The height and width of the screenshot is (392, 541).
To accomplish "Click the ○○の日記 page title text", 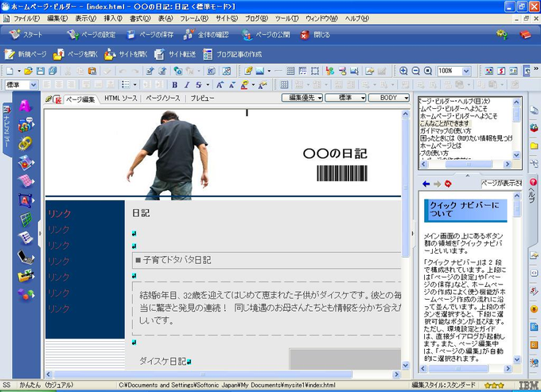I will [335, 153].
